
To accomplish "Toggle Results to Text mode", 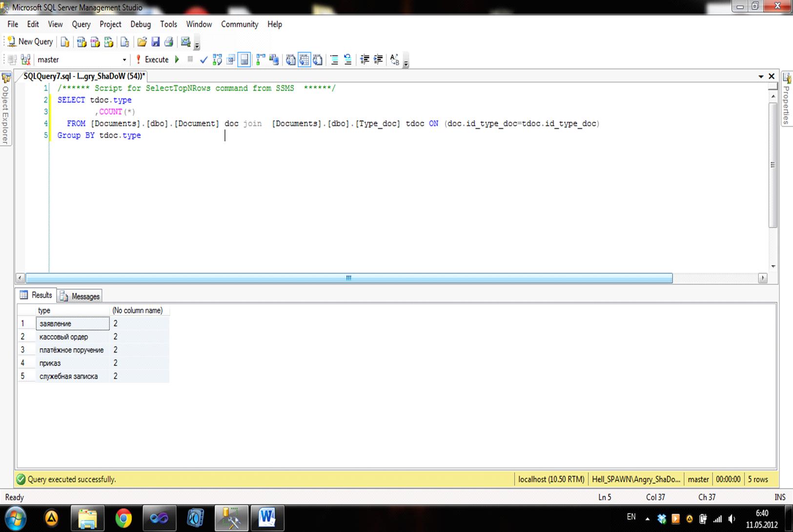I will tap(290, 59).
